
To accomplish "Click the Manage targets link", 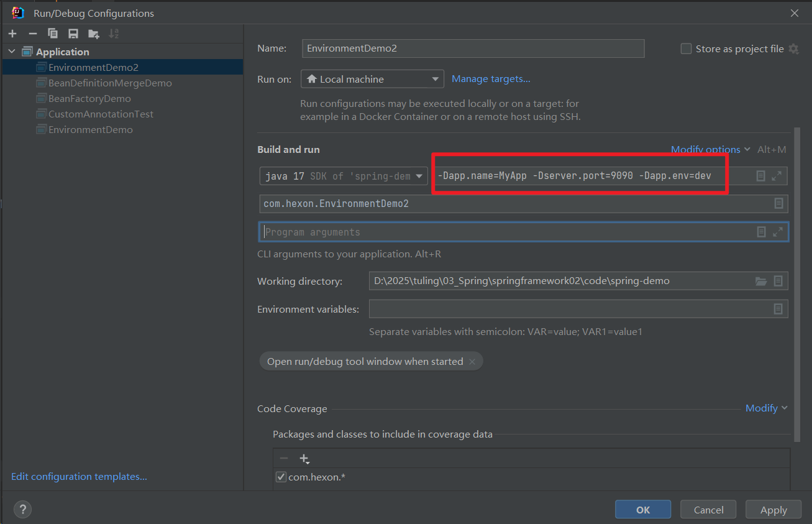I will click(491, 78).
